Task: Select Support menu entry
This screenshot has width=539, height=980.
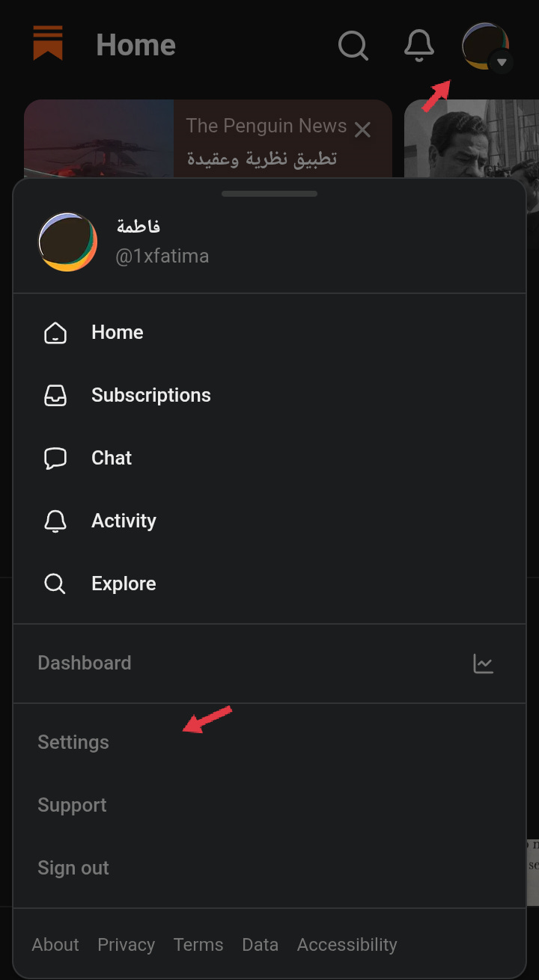Action: [x=72, y=805]
